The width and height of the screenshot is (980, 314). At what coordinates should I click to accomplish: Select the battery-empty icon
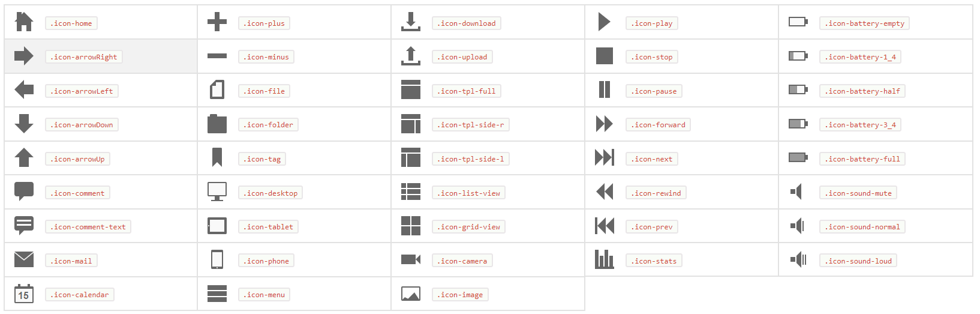[798, 22]
